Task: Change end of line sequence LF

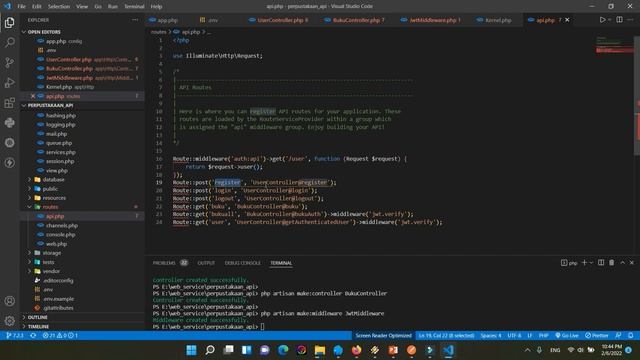Action: coord(529,336)
